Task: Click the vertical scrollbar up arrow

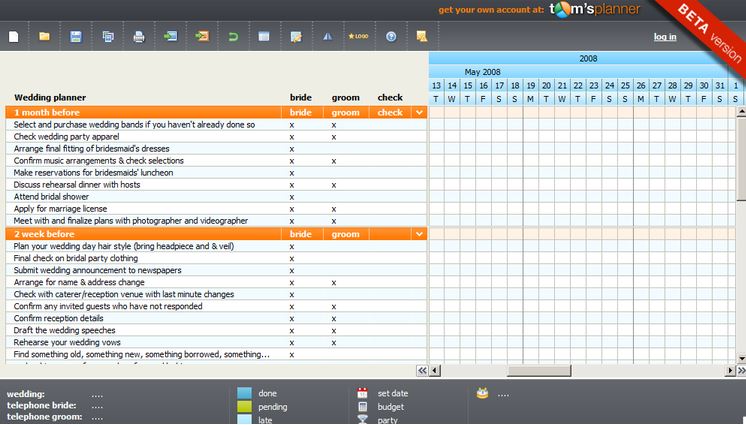Action: tap(741, 112)
